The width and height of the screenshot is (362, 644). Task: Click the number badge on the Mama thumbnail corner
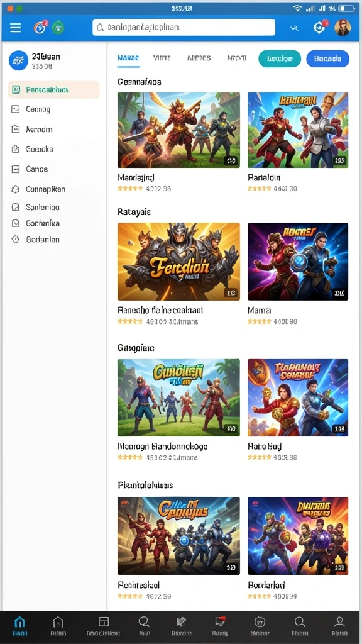coord(339,293)
